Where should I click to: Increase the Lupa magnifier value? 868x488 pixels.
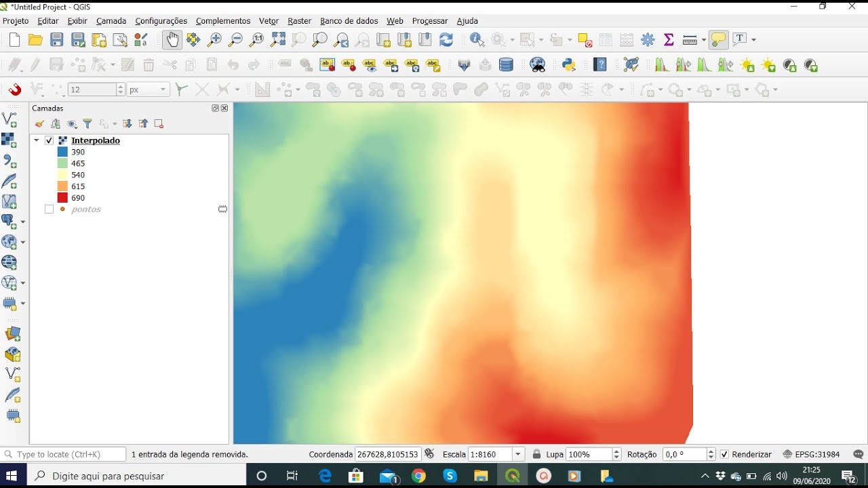point(616,451)
